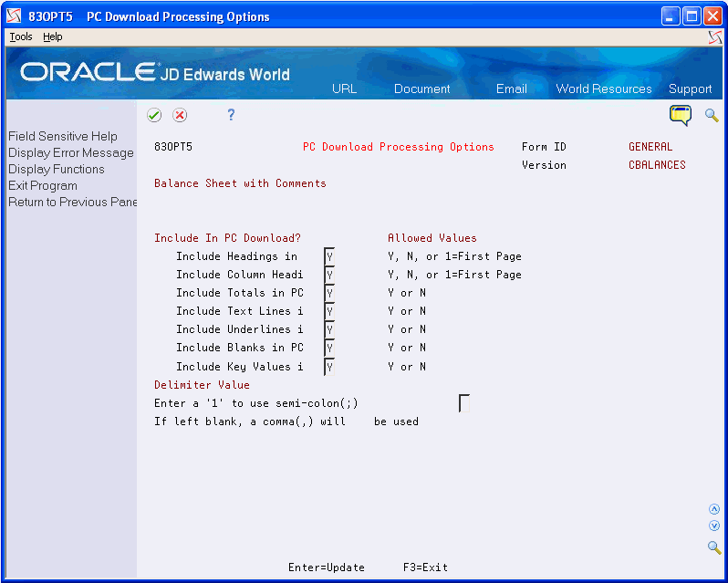This screenshot has height=583, width=728.
Task: Minimize the 83OPT5 window
Action: (670, 16)
